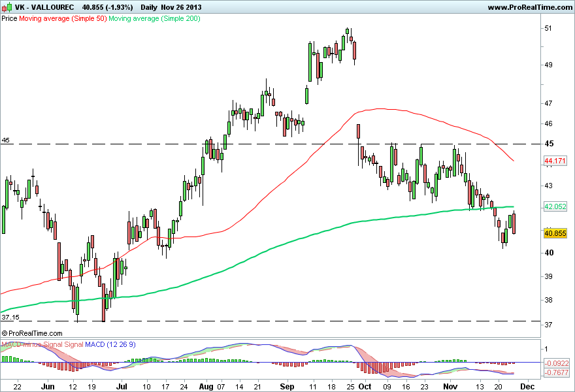Click the 12 date after Jun
This screenshot has height=392, width=575.
coord(73,387)
